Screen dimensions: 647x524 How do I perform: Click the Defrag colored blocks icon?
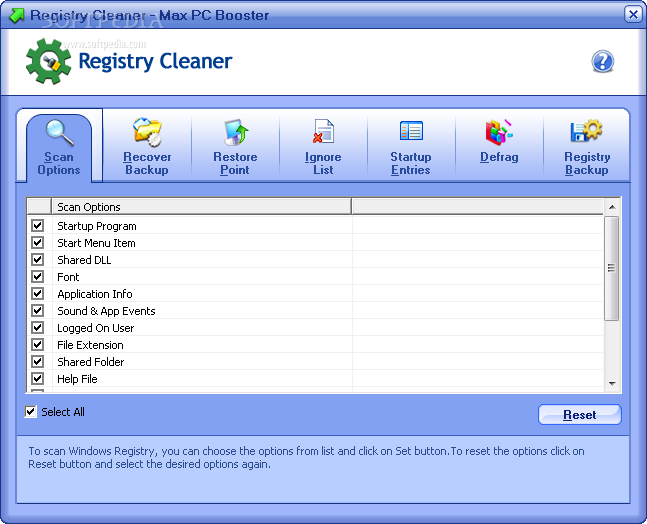499,132
